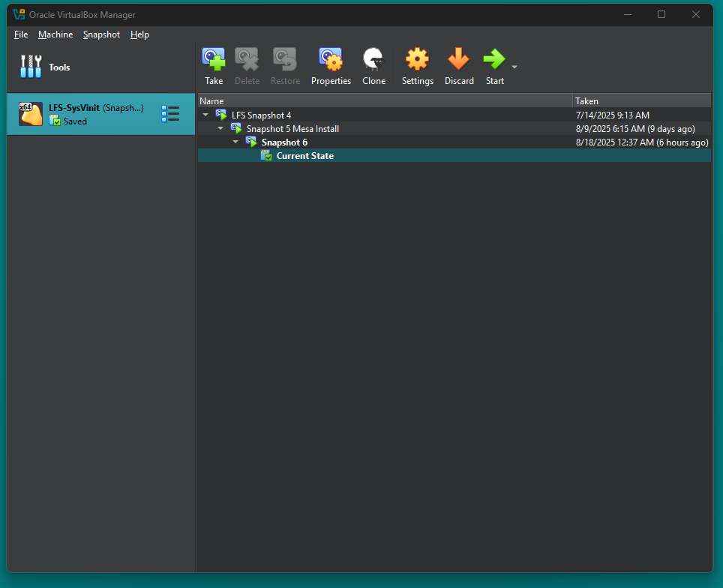Select the Current State entry
The width and height of the screenshot is (723, 588).
click(x=304, y=156)
